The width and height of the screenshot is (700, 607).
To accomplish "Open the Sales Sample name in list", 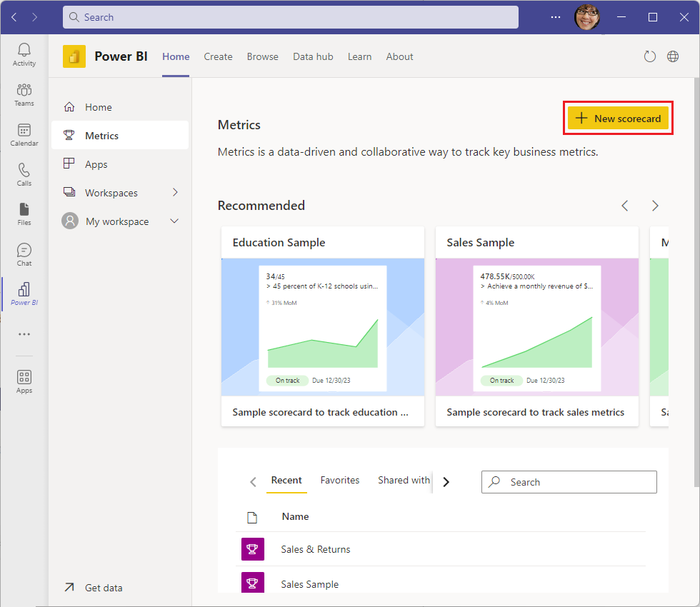I will pyautogui.click(x=310, y=584).
